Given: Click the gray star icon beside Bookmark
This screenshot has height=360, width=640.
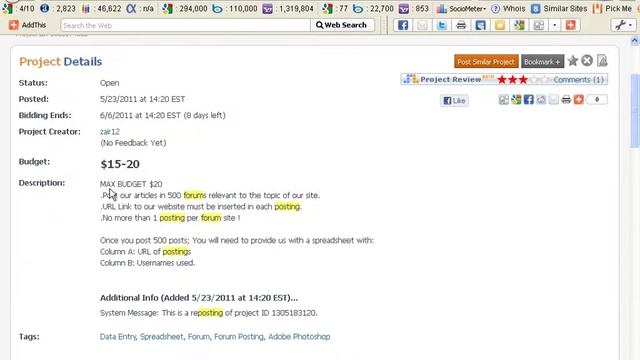Looking at the screenshot, I should click(x=573, y=61).
